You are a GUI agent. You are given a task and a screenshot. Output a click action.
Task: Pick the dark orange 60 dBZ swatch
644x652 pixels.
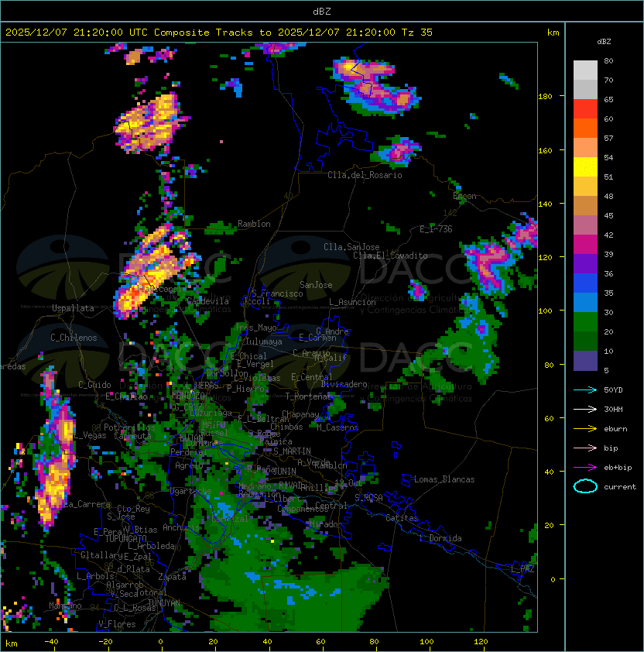[585, 128]
